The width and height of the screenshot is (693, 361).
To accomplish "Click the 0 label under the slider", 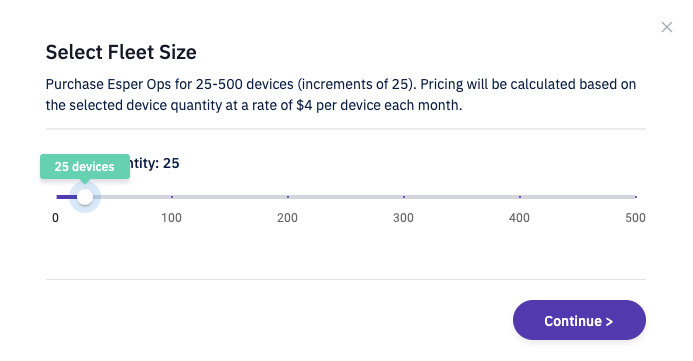I will (55, 218).
